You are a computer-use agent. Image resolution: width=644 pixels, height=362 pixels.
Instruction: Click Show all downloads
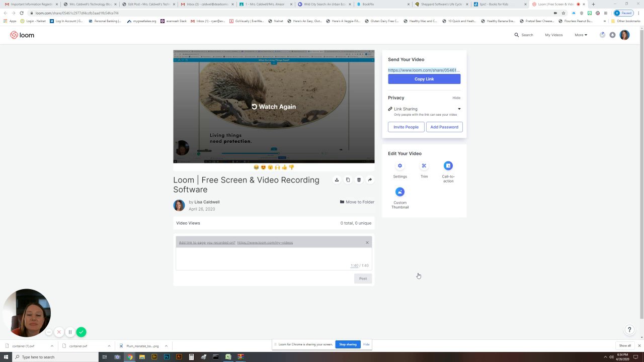click(x=625, y=346)
